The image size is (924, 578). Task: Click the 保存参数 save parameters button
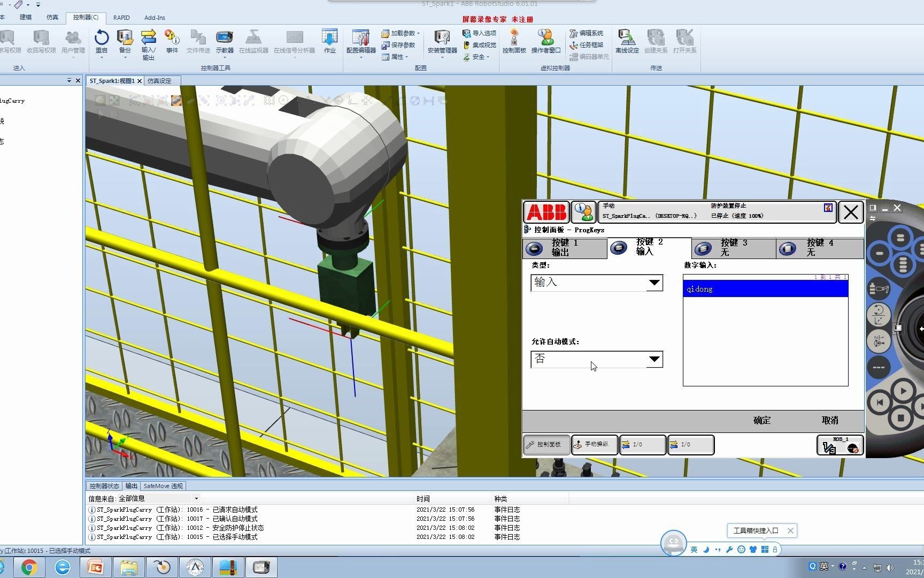pos(398,45)
